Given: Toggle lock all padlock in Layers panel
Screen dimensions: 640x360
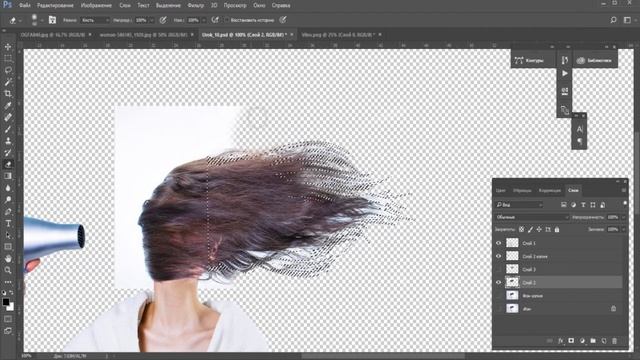Looking at the screenshot, I should point(557,229).
